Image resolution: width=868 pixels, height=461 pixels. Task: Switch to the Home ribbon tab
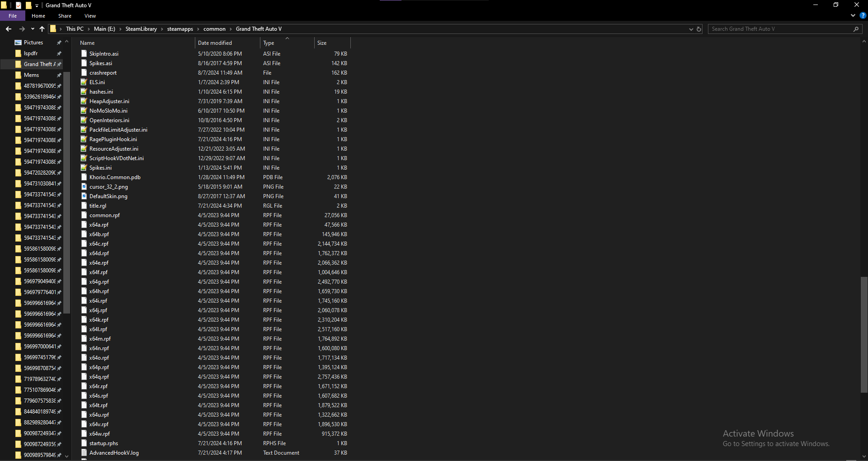[x=38, y=16]
